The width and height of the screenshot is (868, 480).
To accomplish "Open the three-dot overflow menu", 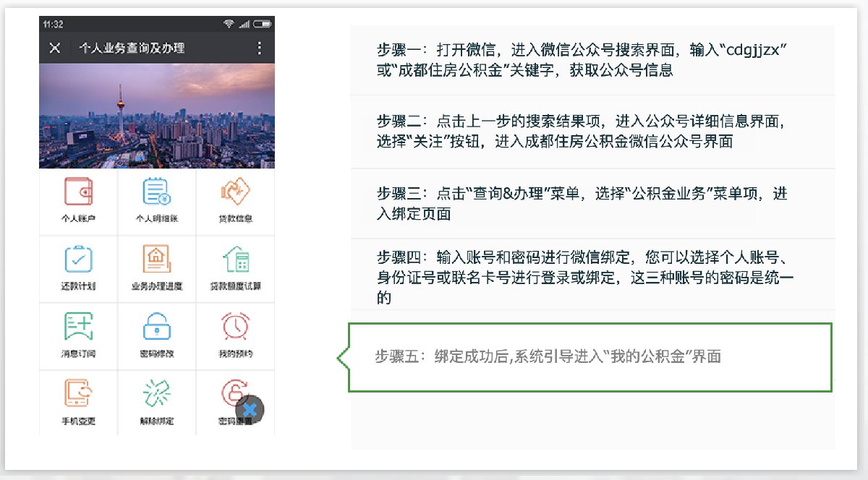I will tap(260, 48).
